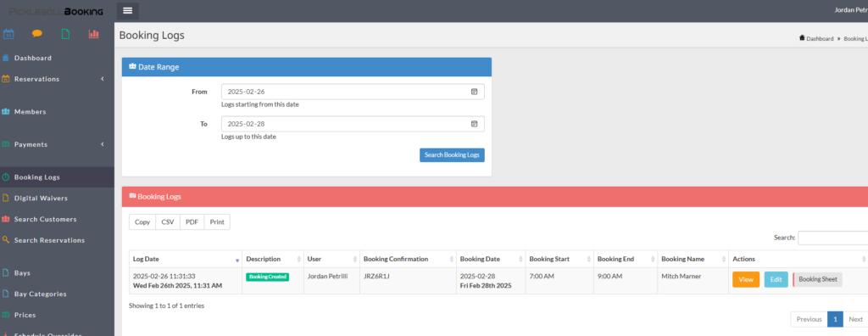Image resolution: width=868 pixels, height=336 pixels.
Task: Click the Booking Created status badge
Action: click(267, 277)
